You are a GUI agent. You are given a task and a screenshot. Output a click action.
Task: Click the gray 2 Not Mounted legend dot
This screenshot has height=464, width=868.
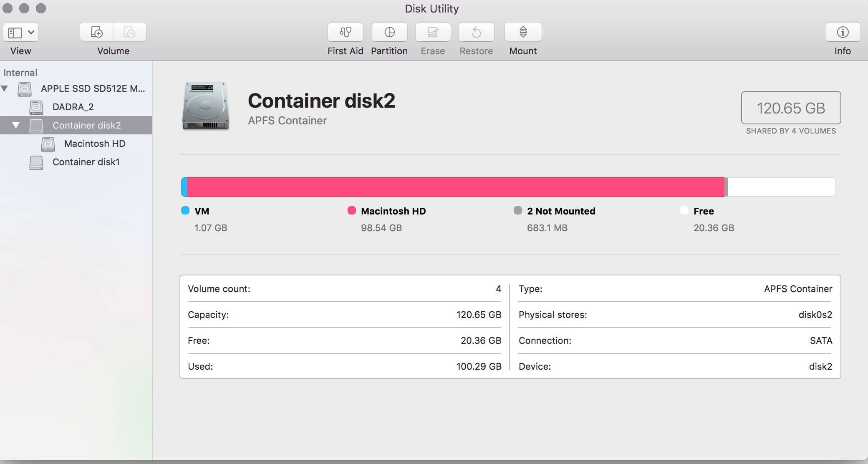(518, 210)
